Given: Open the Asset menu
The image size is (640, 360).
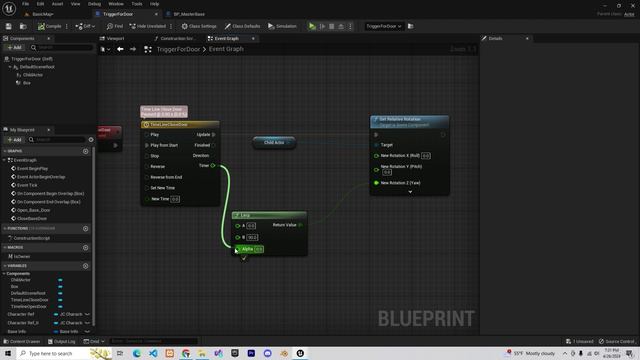Looking at the screenshot, I should pos(58,4).
